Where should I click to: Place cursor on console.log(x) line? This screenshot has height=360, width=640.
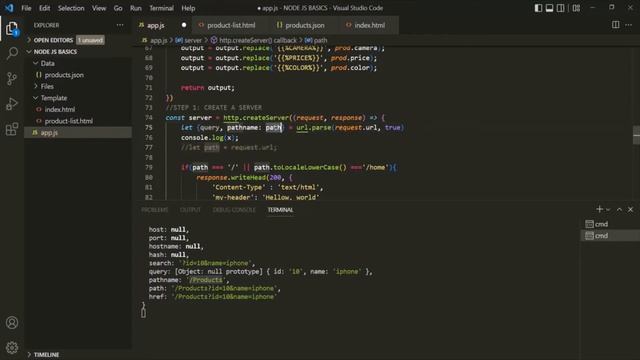pyautogui.click(x=209, y=138)
